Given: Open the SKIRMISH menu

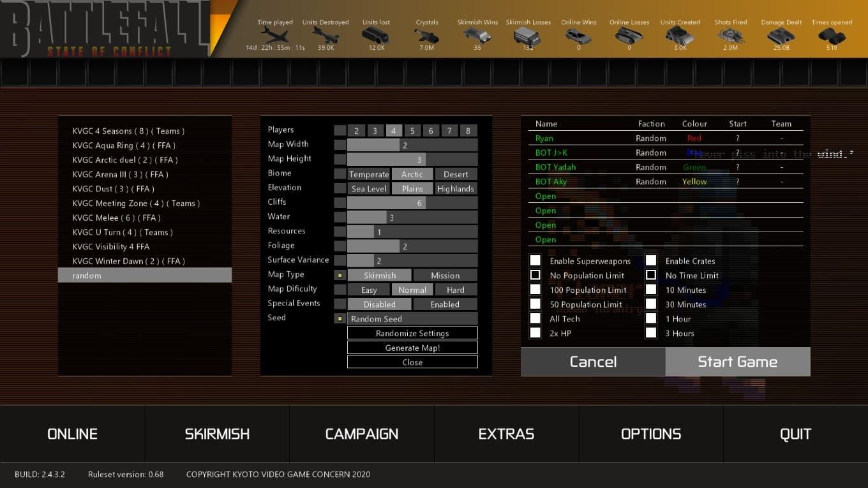Looking at the screenshot, I should tap(217, 434).
